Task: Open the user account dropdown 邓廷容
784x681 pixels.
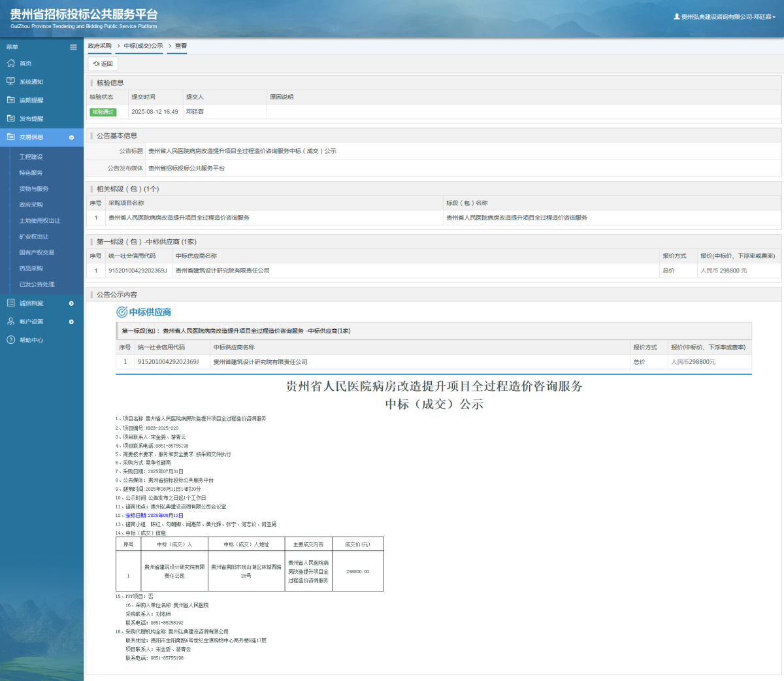Action: [x=725, y=17]
